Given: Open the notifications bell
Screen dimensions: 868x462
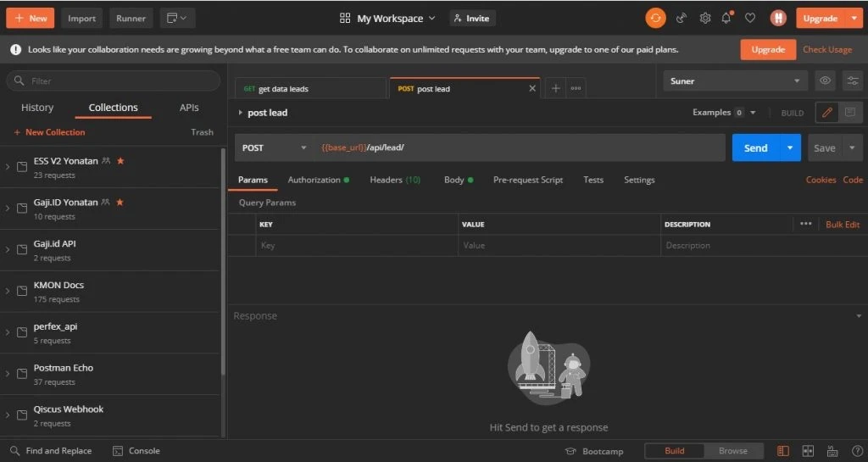Looking at the screenshot, I should (726, 18).
